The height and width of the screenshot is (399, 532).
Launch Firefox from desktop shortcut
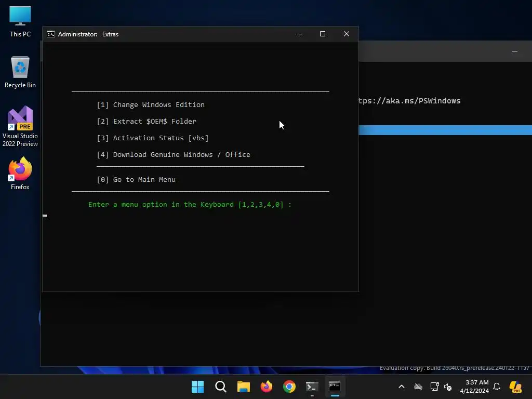[x=20, y=174]
